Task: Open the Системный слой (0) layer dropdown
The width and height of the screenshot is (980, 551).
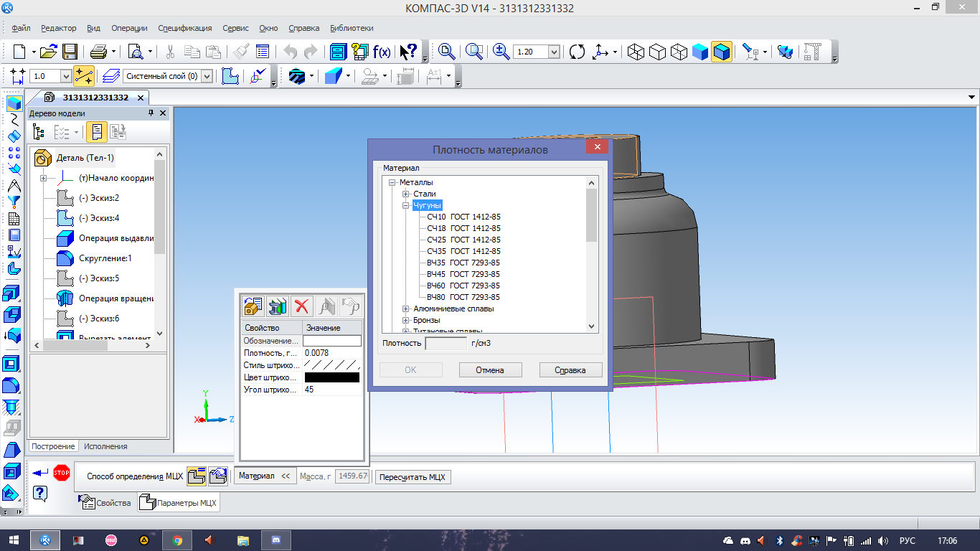Action: pos(207,76)
